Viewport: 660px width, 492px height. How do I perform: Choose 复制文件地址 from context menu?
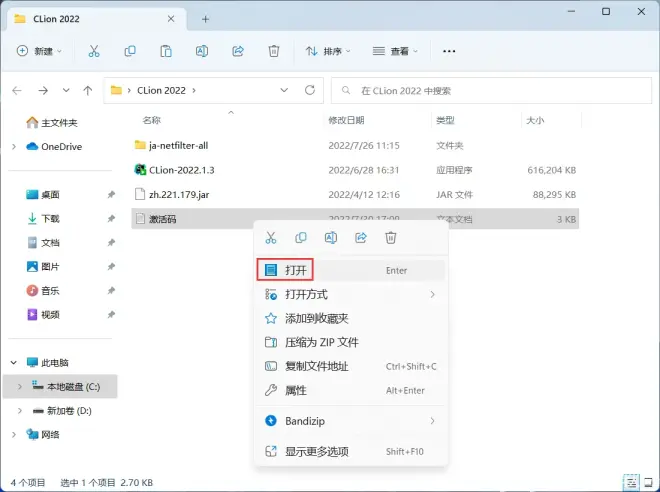[x=351, y=366]
